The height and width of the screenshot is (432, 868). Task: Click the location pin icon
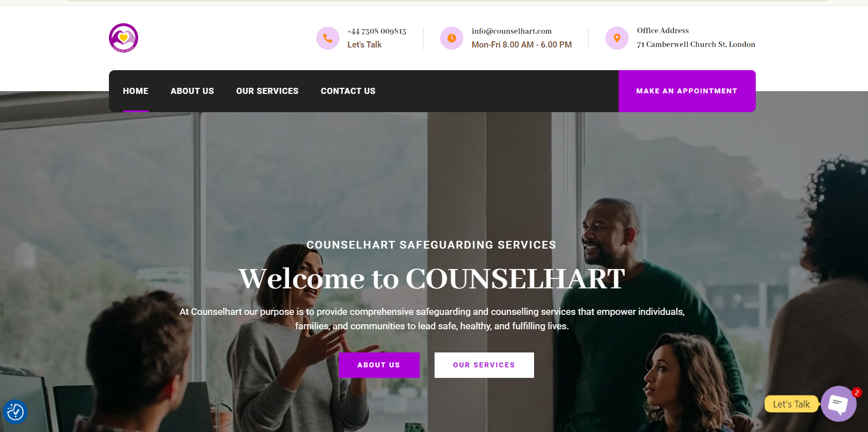coord(617,38)
